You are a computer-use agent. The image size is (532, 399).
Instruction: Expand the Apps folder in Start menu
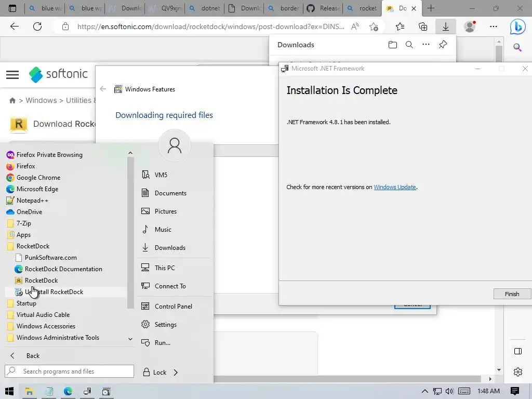[x=19, y=235]
